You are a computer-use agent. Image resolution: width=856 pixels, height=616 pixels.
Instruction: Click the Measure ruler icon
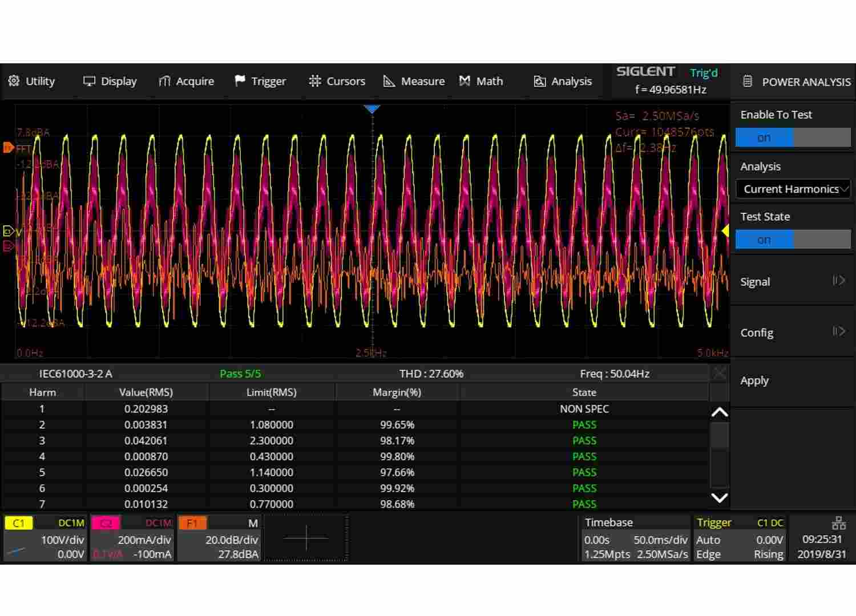389,81
